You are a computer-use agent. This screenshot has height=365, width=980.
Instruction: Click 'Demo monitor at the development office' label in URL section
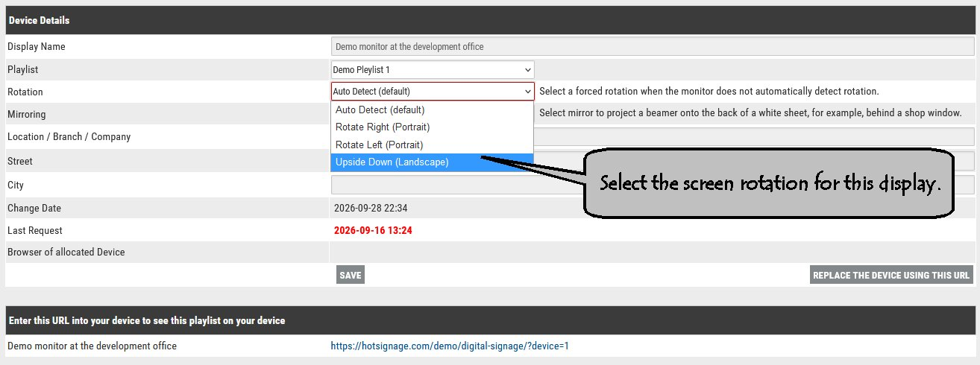[92, 346]
